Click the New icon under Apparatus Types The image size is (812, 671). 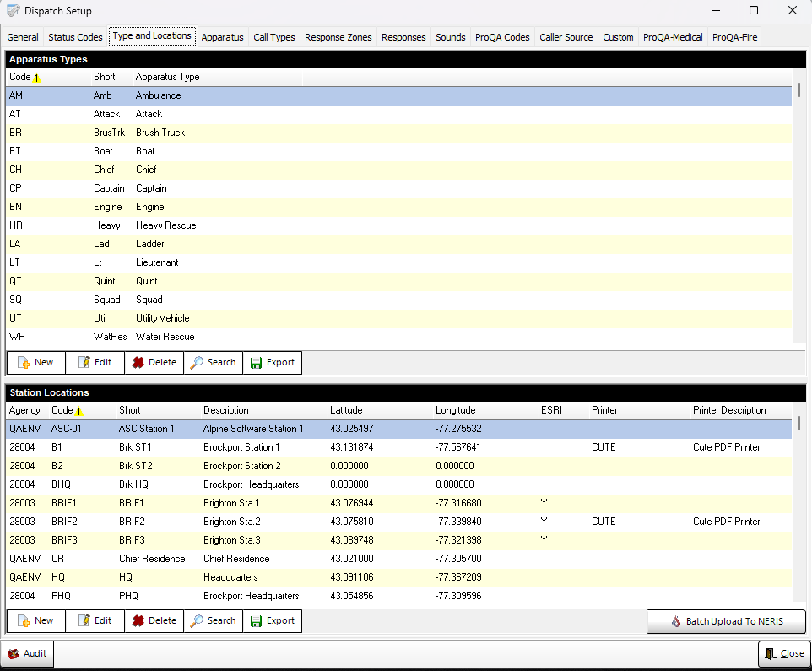pyautogui.click(x=23, y=363)
